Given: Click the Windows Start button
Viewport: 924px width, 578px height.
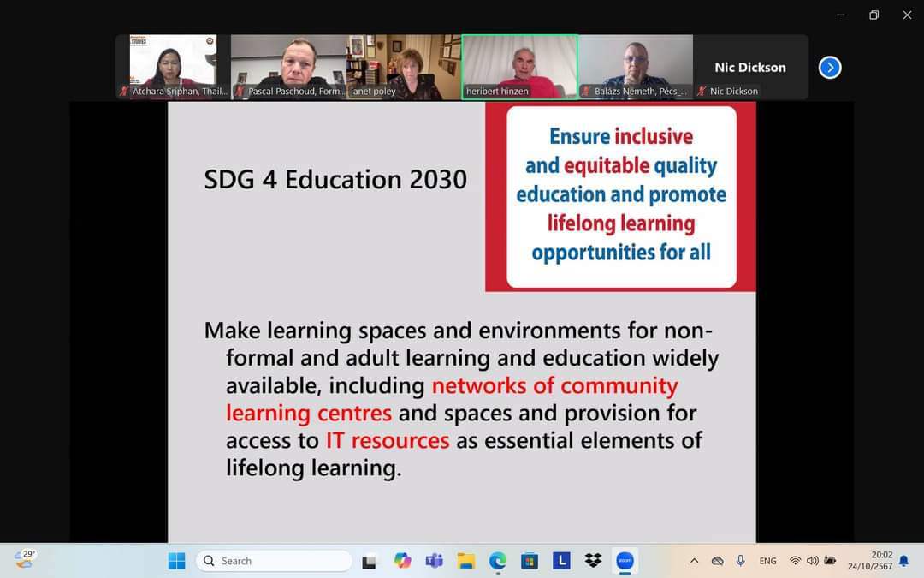Looking at the screenshot, I should 176,561.
